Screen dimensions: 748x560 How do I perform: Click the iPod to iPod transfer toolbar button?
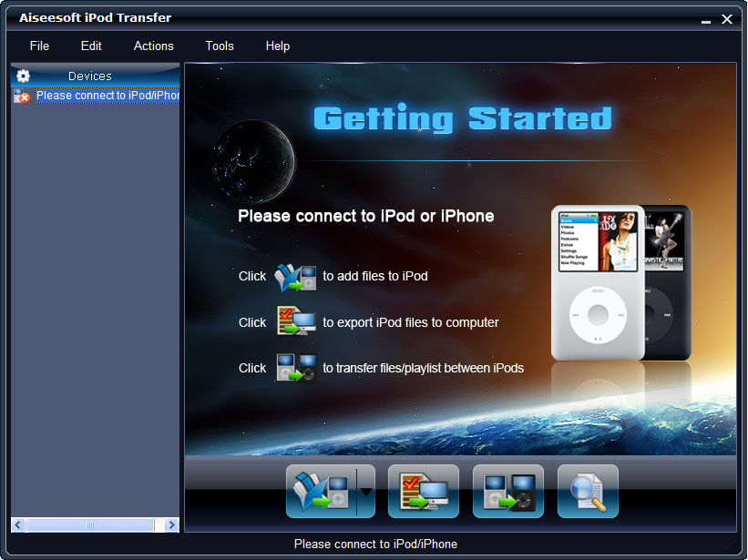[x=507, y=492]
